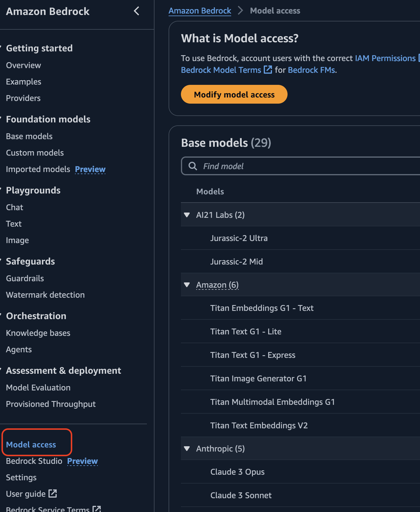420x512 pixels.
Task: Select Titan Image Generator G1 row
Action: point(258,378)
